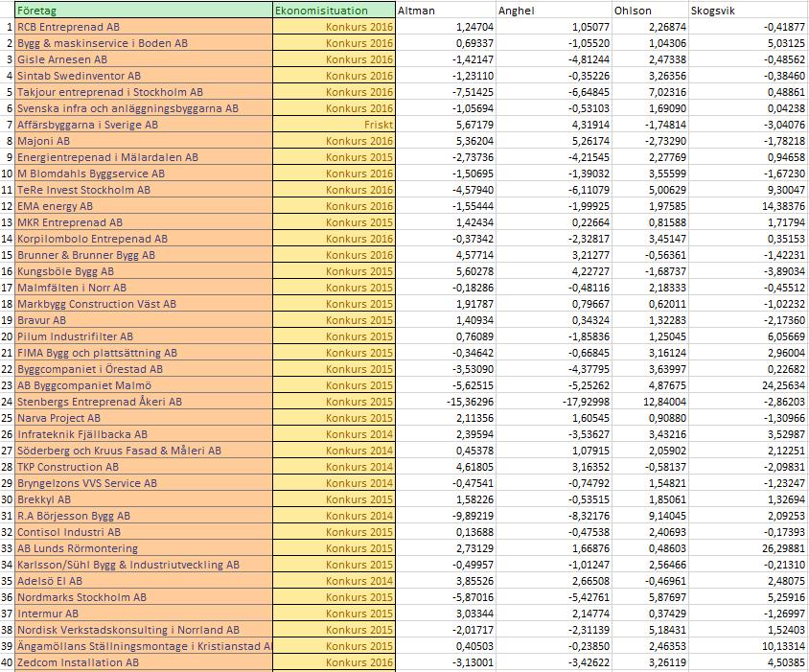The image size is (809, 672).
Task: Click the Bravur AB cell
Action: coord(144,320)
